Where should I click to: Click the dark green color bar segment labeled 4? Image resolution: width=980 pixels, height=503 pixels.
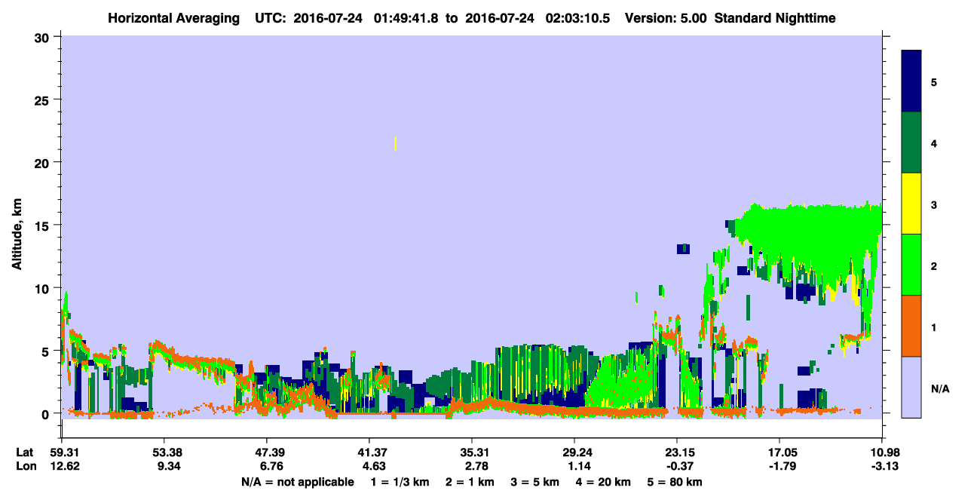click(911, 143)
